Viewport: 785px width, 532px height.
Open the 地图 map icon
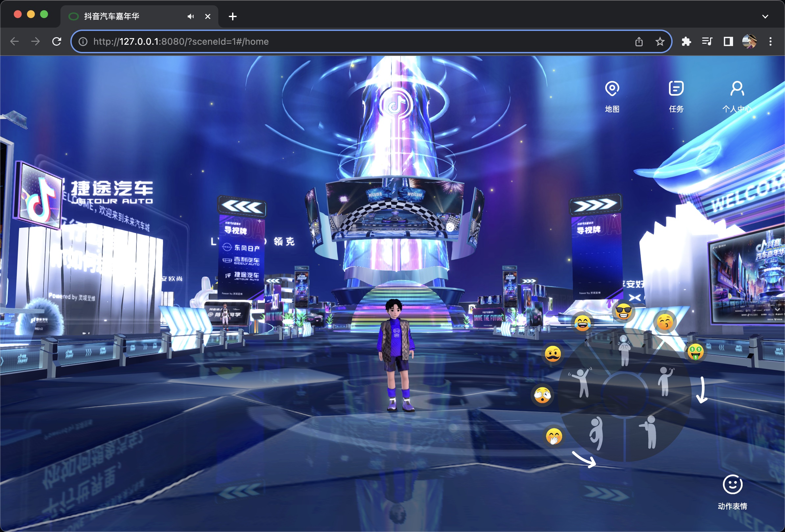[x=612, y=89]
